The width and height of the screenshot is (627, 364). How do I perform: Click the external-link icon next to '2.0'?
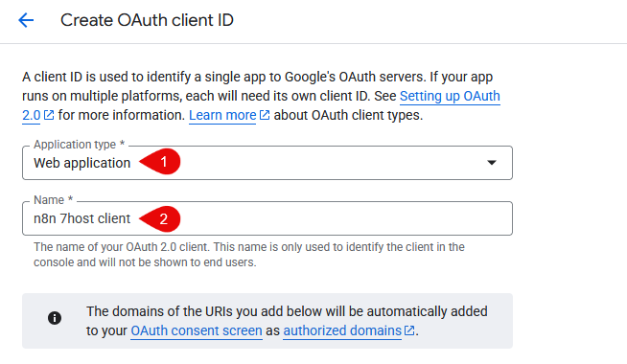click(x=49, y=115)
